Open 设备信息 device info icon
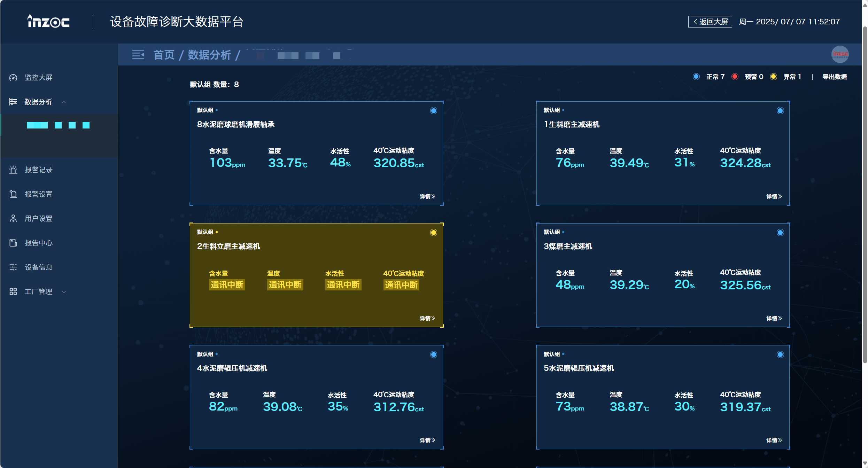The width and height of the screenshot is (868, 468). tap(13, 267)
